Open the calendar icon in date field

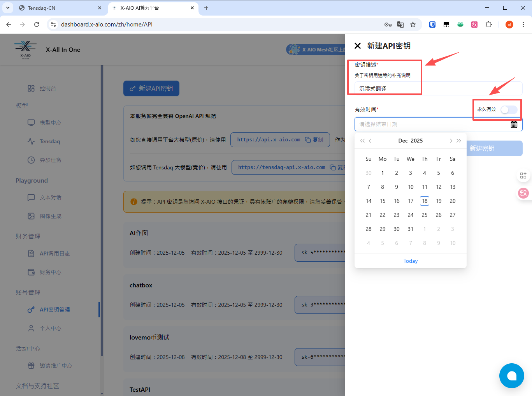tap(514, 124)
